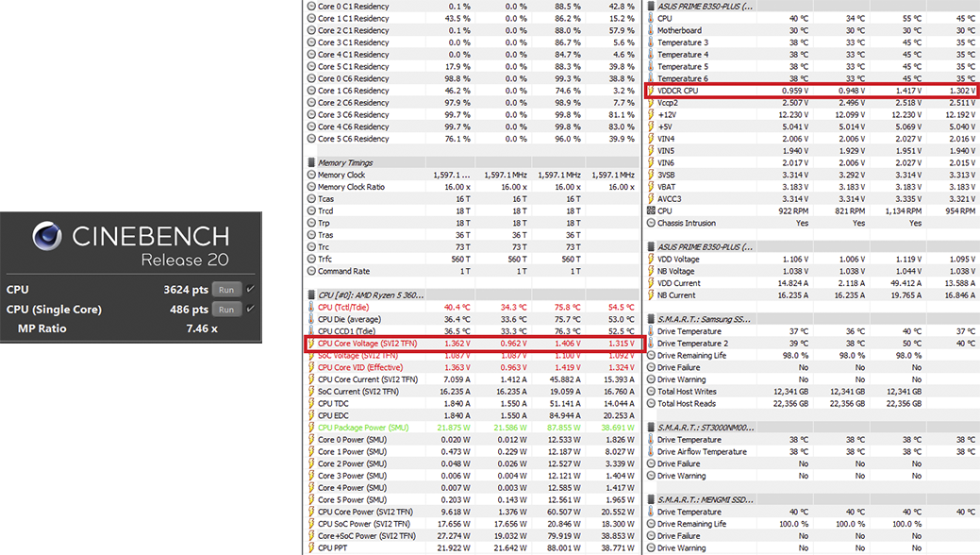Click the thermometer icon for CPU (Tctl/Tdie)
Image resolution: width=980 pixels, height=555 pixels.
pyautogui.click(x=311, y=307)
